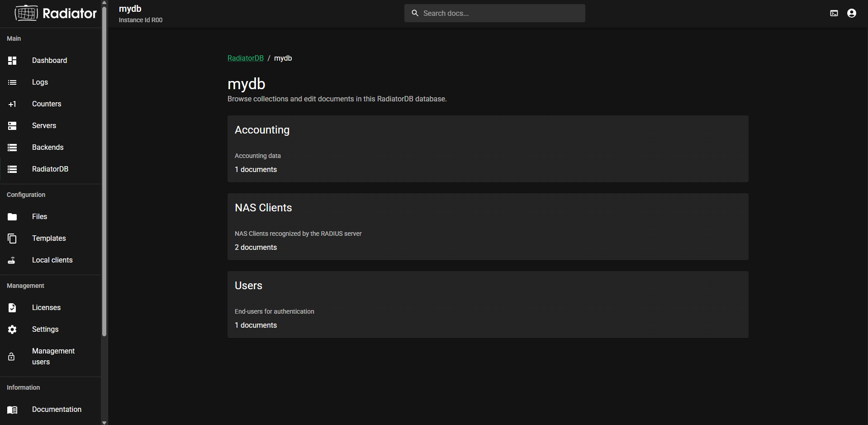Open Counters in the sidebar
This screenshot has width=868, height=425.
click(47, 104)
